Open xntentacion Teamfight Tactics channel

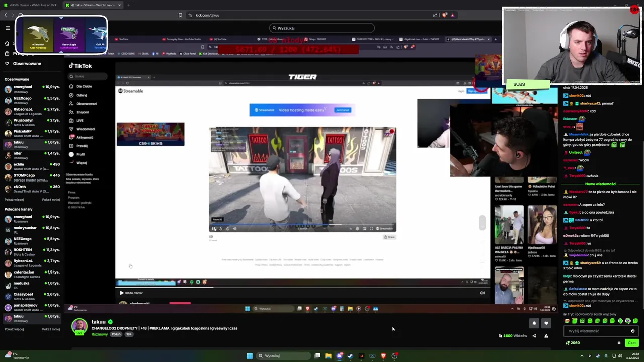coord(32,274)
